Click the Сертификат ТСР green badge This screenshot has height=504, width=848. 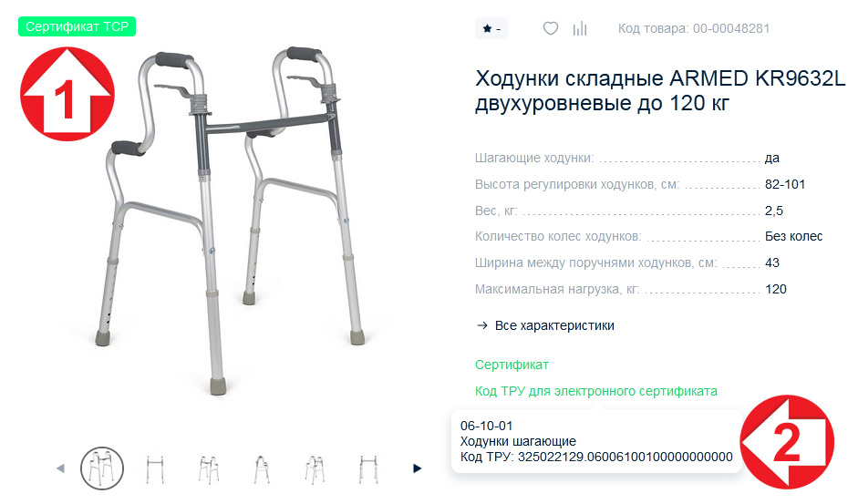77,26
